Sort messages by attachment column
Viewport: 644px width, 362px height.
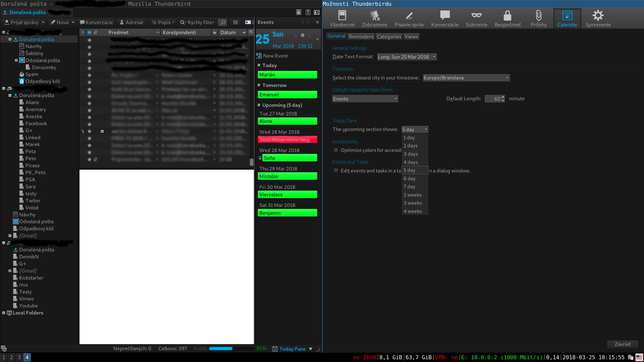(96, 32)
